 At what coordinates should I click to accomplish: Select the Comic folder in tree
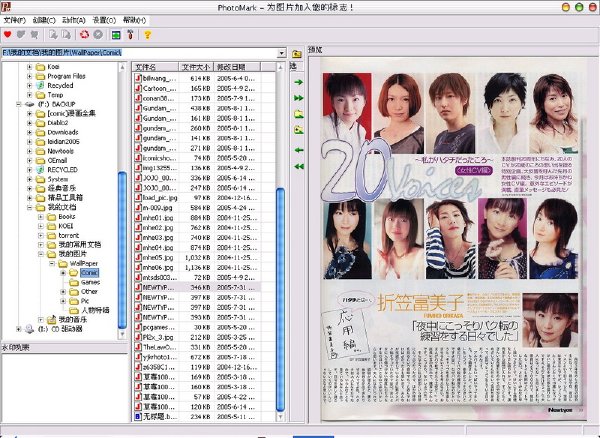[x=89, y=273]
